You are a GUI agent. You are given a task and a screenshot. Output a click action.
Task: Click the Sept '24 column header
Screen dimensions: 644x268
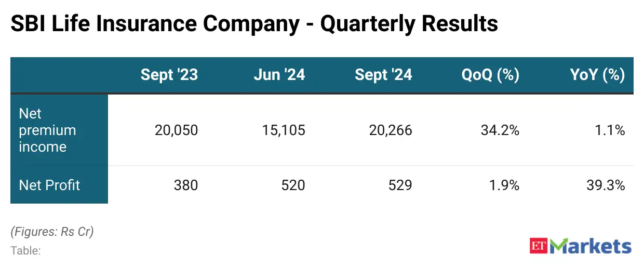[x=383, y=75]
